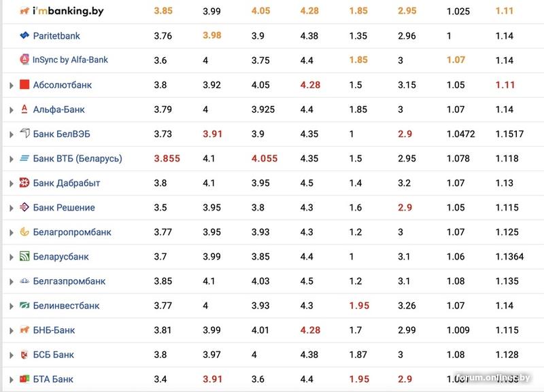
Task: Click the red Абсолютбанк logo icon
Action: (x=24, y=85)
